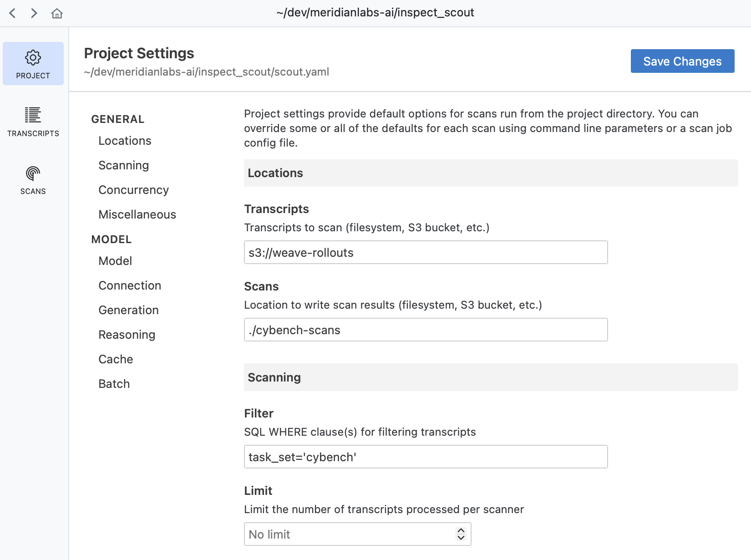This screenshot has height=560, width=751.
Task: Go to Model settings entry
Action: click(x=115, y=261)
